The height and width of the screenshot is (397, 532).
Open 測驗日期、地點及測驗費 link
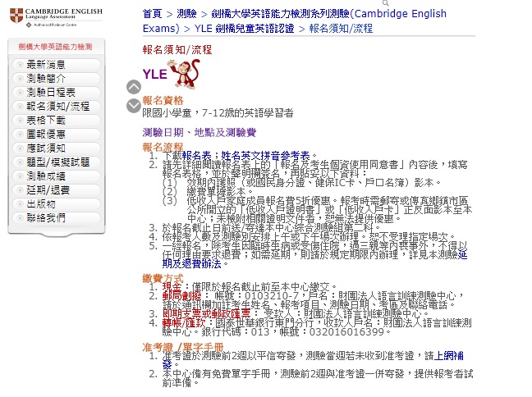coord(199,132)
